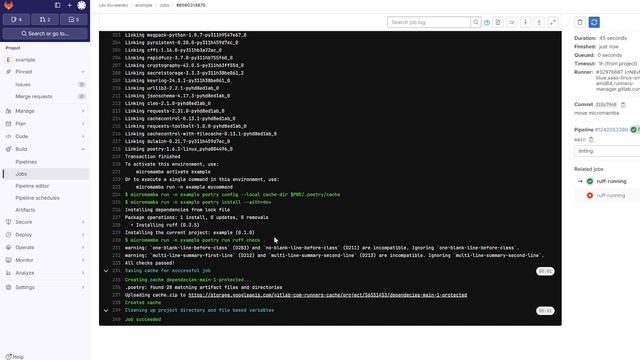Open the Jobs breadcrumb link
The image size is (640, 360).
pyautogui.click(x=164, y=5)
